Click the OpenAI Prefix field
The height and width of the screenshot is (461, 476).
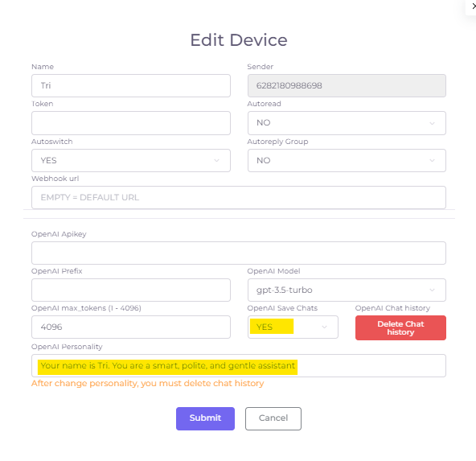tap(131, 290)
